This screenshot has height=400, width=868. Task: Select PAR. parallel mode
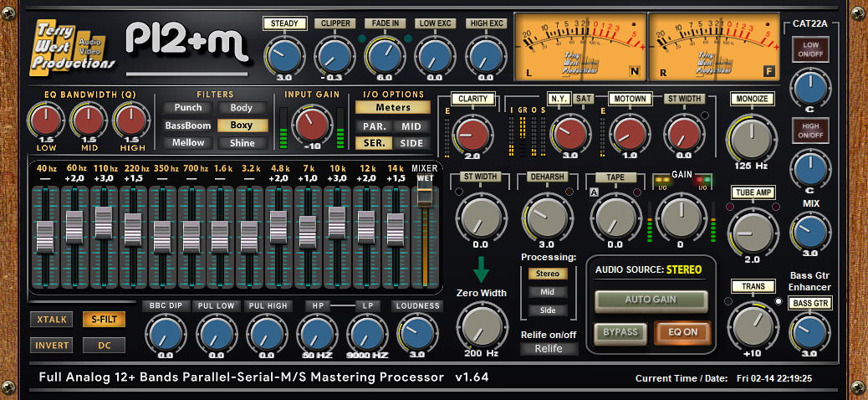coord(375,126)
